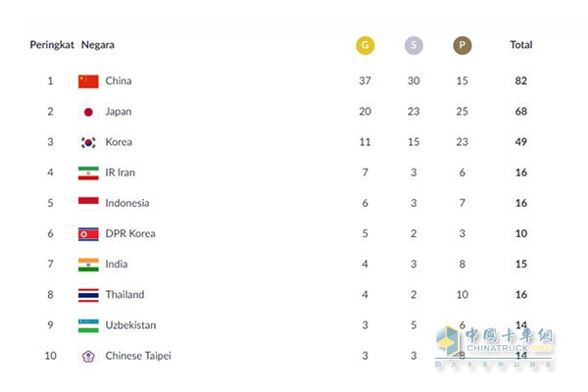The width and height of the screenshot is (588, 392).
Task: Select the Uzbekistan flag icon
Action: click(x=88, y=325)
